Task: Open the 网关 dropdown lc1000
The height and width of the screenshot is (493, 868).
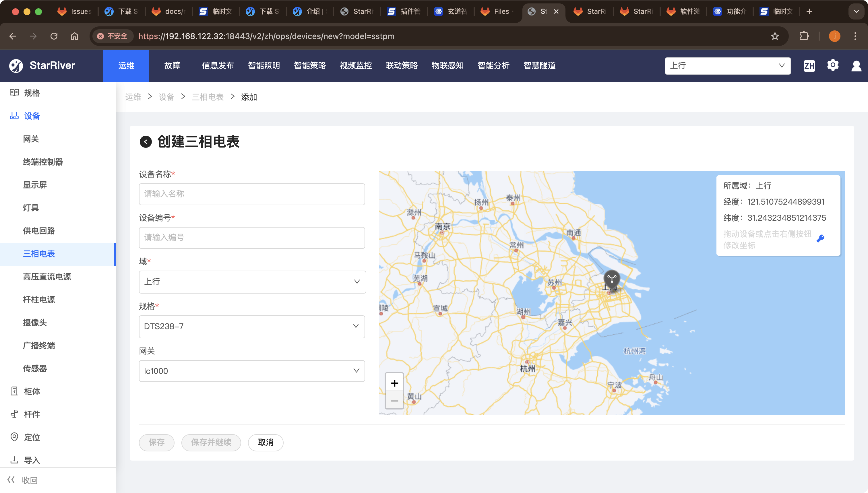Action: point(252,371)
